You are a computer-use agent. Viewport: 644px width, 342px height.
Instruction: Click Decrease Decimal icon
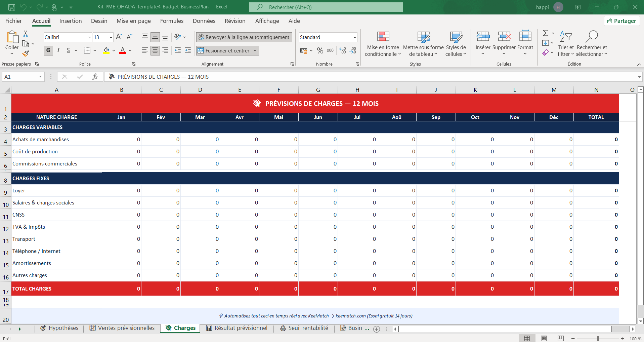click(x=353, y=50)
